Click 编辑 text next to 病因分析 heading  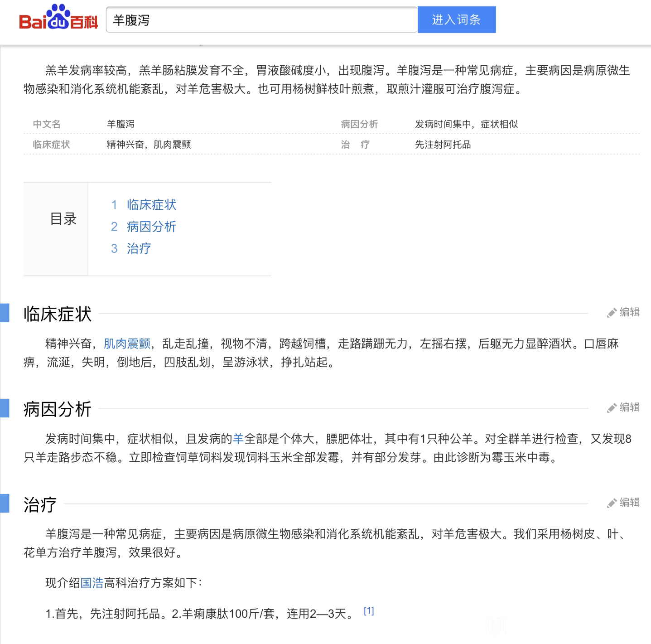point(630,407)
